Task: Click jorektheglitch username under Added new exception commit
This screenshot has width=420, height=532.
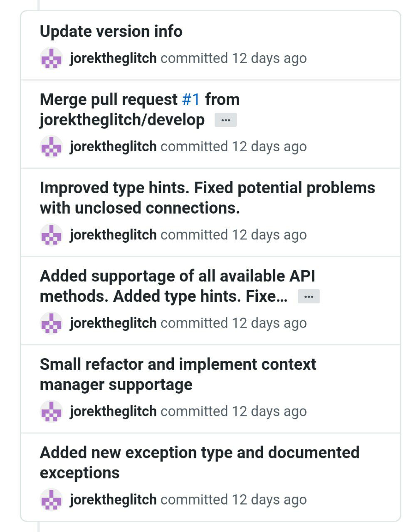Action: [113, 500]
